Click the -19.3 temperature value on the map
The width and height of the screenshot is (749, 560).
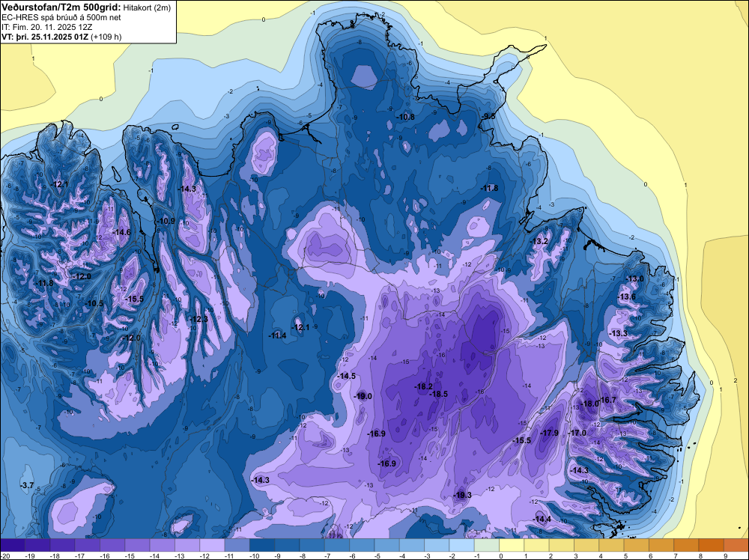coord(462,495)
